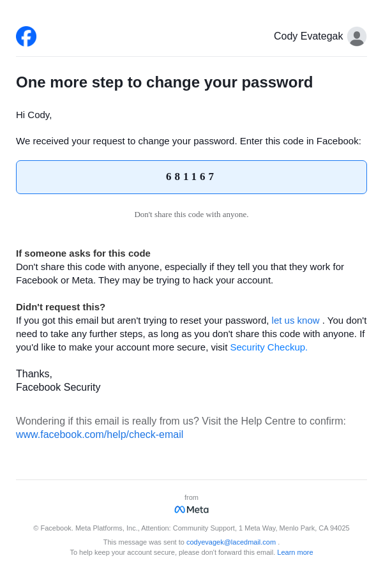Click the "We received your request" sentence
Image resolution: width=383 pixels, height=588 pixels.
(x=188, y=141)
